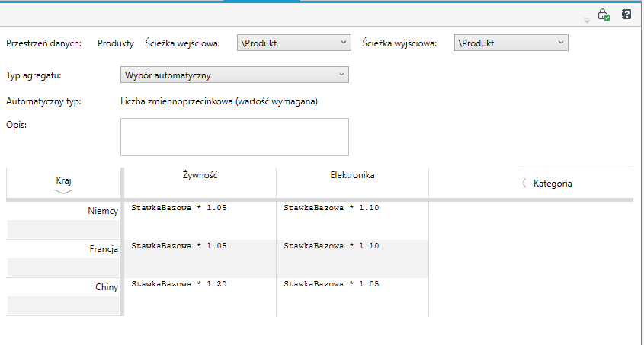Click the Typ agregatu label

[x=34, y=75]
